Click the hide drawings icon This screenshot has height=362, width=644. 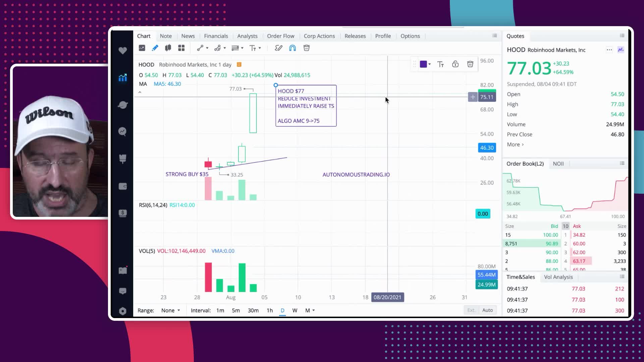[x=278, y=48]
